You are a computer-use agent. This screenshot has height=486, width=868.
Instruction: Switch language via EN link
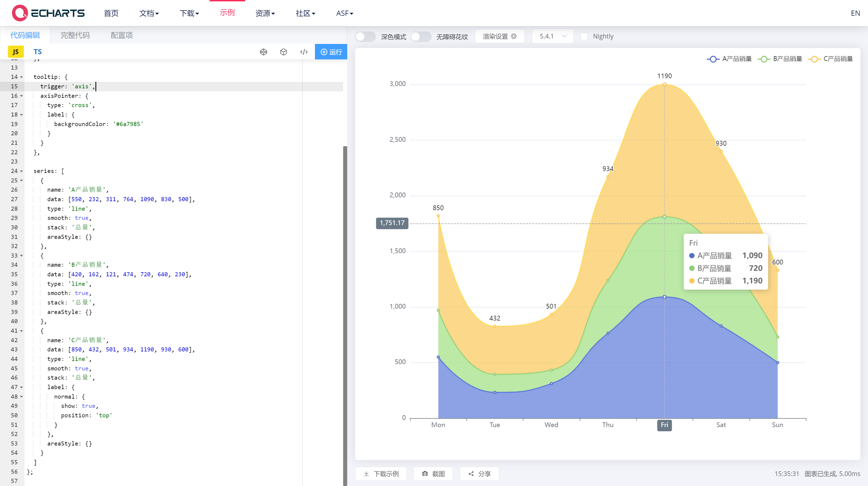tap(855, 13)
